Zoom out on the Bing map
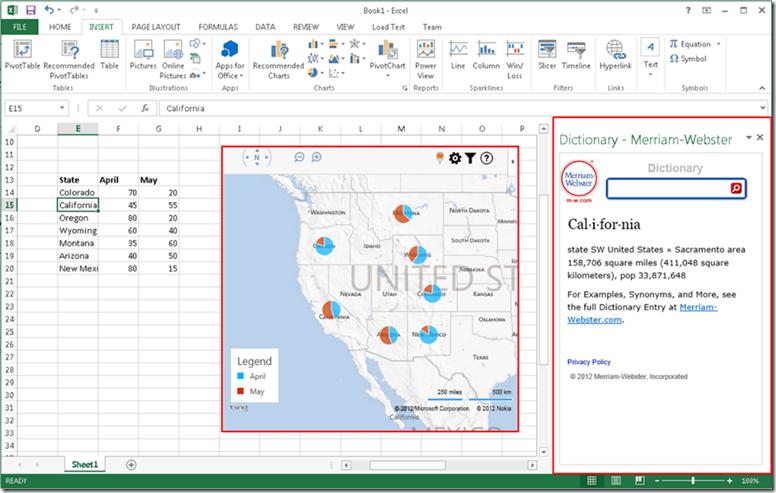Image resolution: width=776 pixels, height=493 pixels. [299, 157]
